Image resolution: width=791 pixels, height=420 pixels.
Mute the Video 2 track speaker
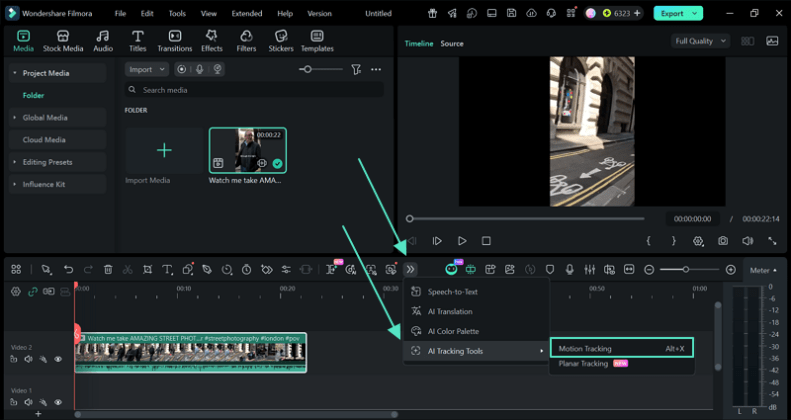click(x=28, y=359)
